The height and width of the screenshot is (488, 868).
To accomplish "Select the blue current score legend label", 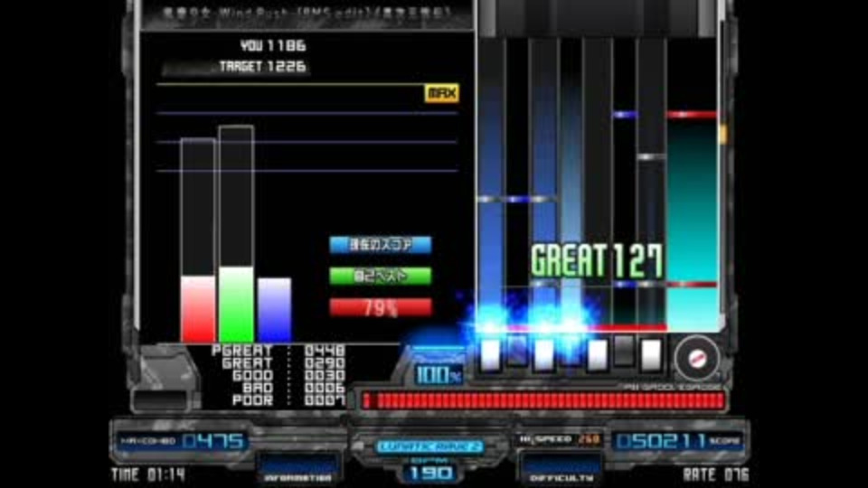I will [x=381, y=245].
